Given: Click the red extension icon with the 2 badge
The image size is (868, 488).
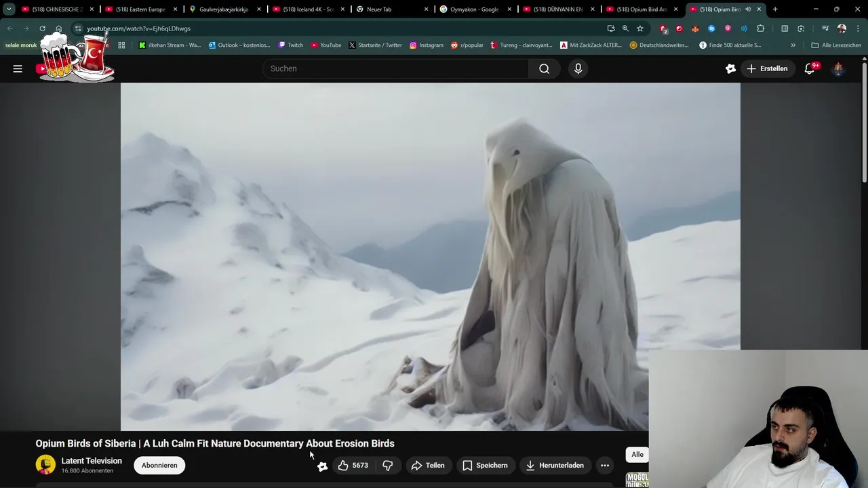Looking at the screenshot, I should (663, 28).
